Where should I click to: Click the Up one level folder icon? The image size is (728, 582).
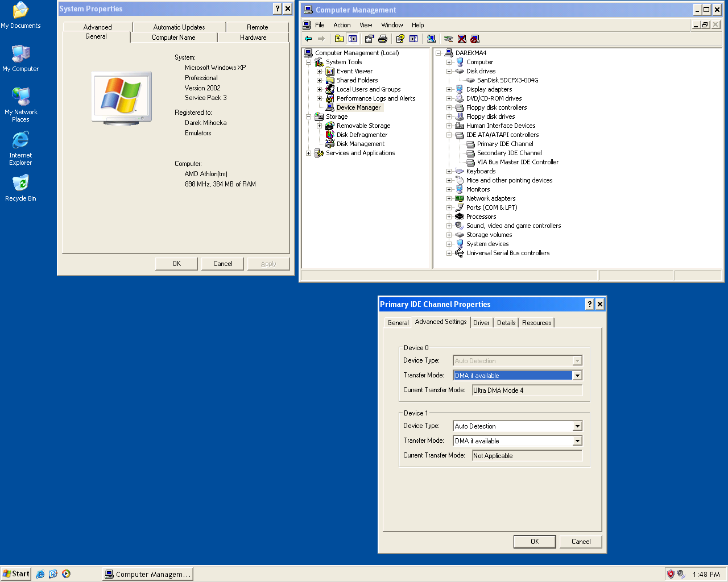pyautogui.click(x=339, y=39)
